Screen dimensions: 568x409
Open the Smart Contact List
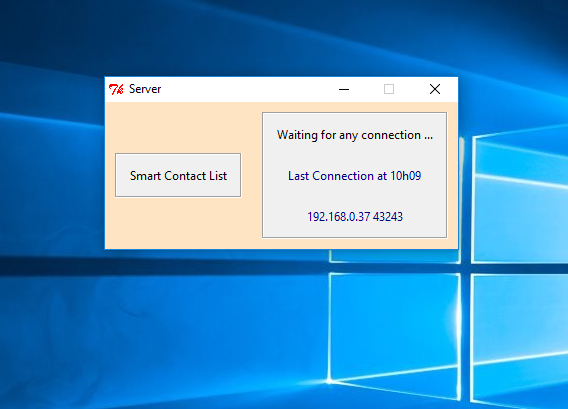(x=178, y=175)
